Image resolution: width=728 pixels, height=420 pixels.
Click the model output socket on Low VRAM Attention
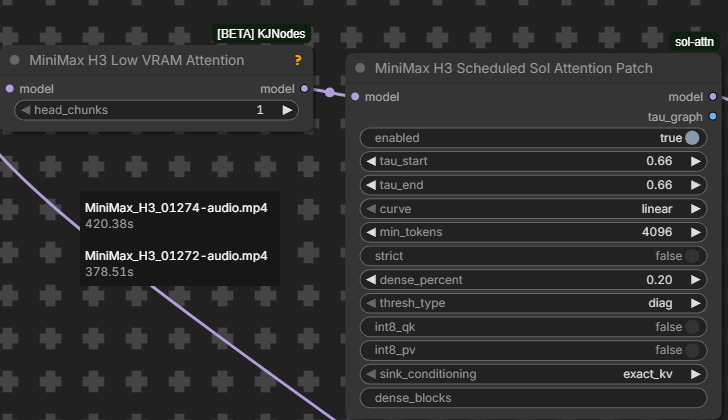tap(305, 88)
